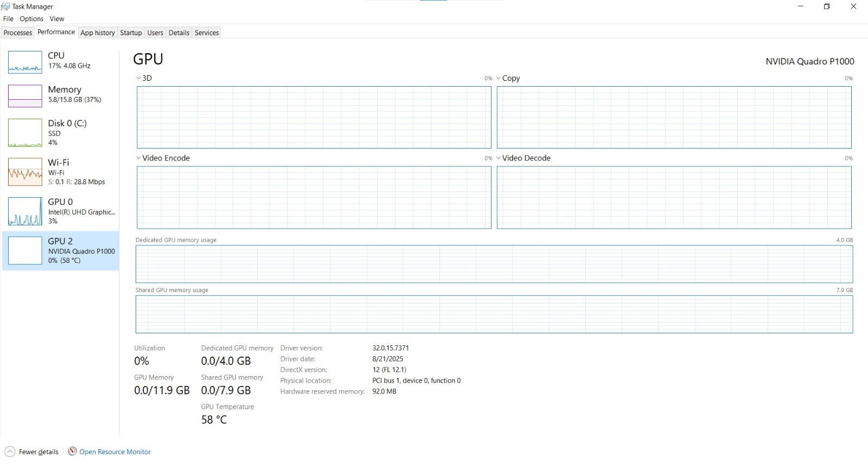Click hardware reserved memory 92.0 MB
The height and width of the screenshot is (465, 868).
384,391
